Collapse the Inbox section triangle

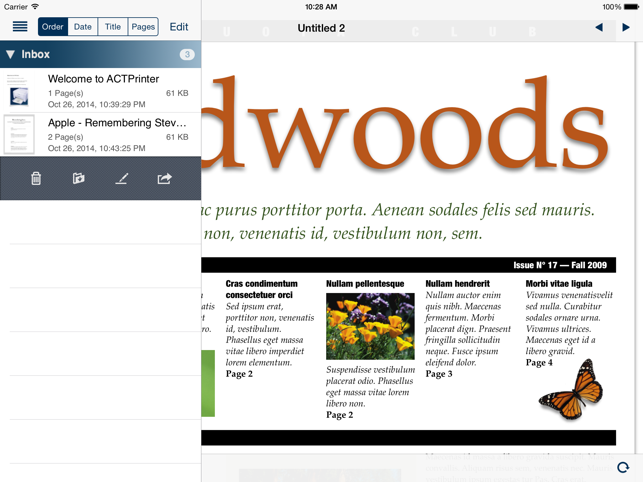click(x=11, y=54)
